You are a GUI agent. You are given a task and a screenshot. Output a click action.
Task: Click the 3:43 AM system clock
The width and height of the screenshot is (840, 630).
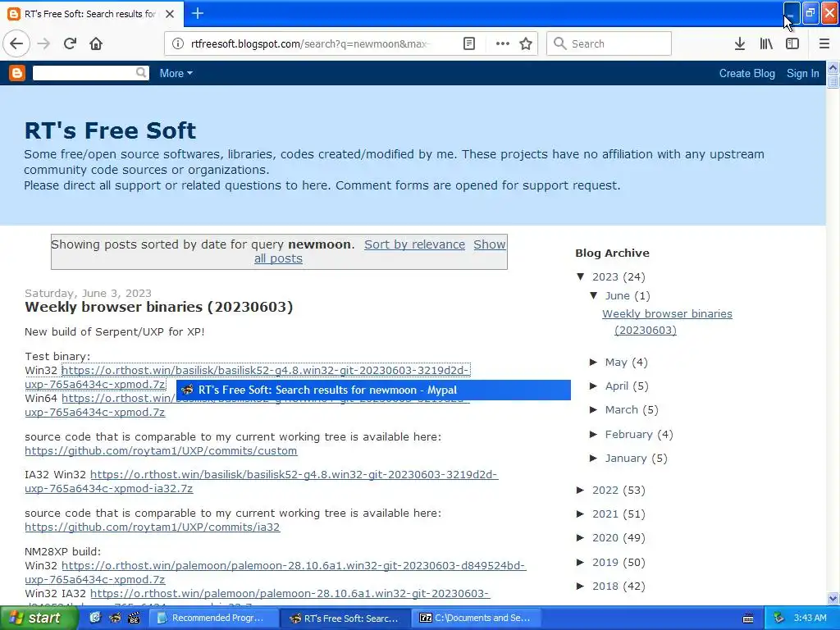810,618
